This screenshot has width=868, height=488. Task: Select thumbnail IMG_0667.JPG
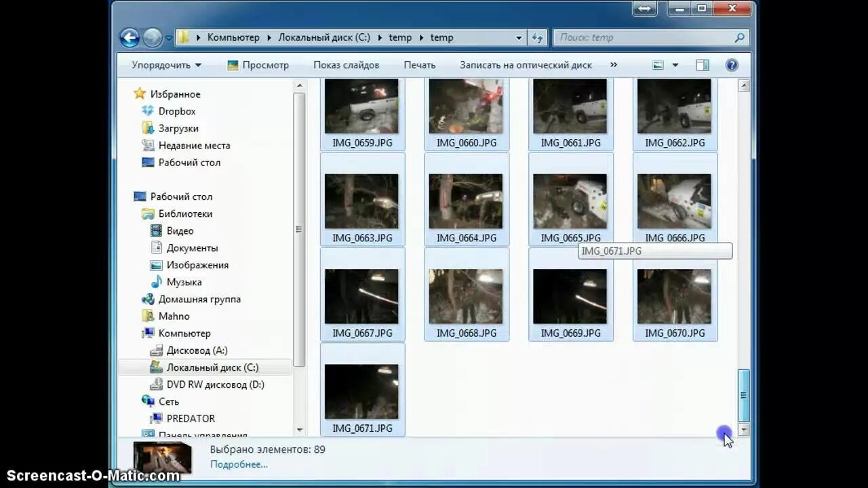362,295
